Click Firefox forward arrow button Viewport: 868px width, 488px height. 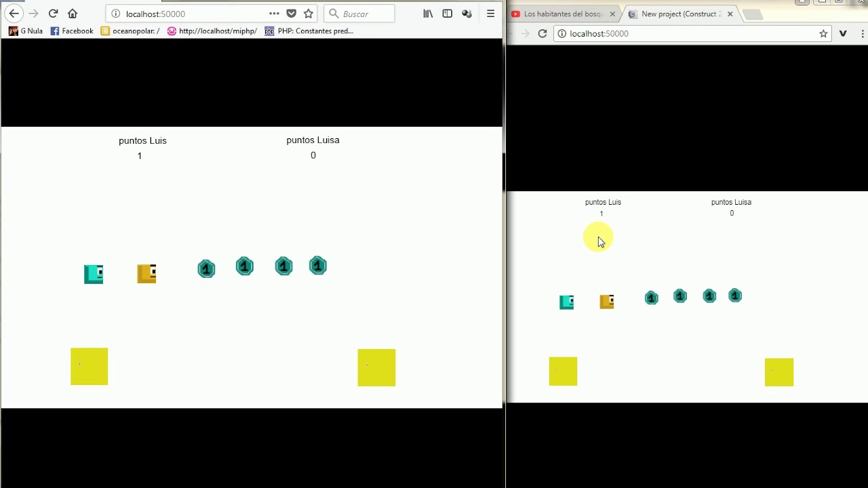tap(33, 14)
